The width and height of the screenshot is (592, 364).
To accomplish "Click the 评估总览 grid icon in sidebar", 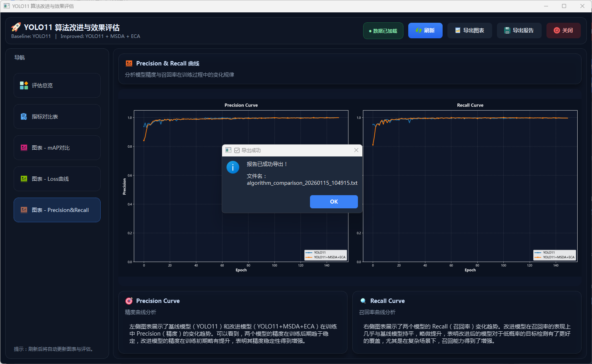I will pos(24,85).
